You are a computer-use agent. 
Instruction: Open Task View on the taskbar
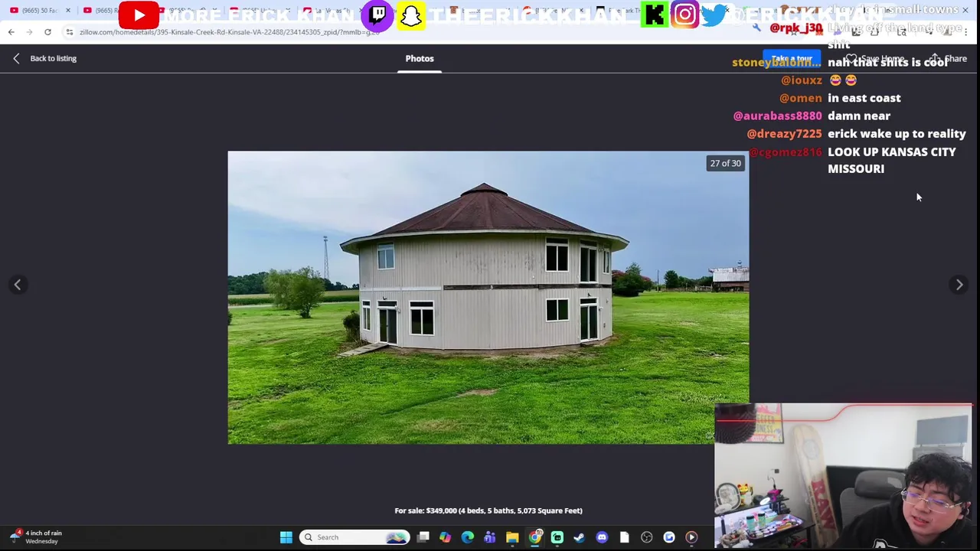coord(423,537)
